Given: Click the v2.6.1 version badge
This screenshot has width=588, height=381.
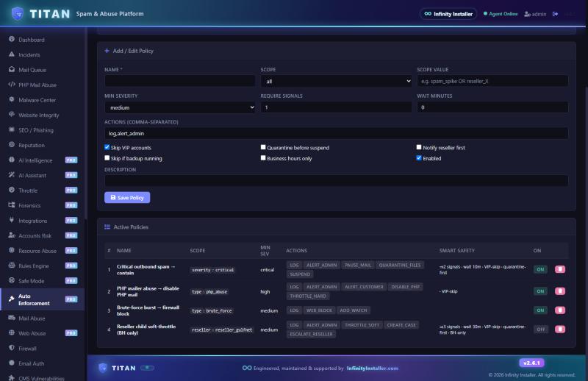Looking at the screenshot, I should pyautogui.click(x=531, y=363).
